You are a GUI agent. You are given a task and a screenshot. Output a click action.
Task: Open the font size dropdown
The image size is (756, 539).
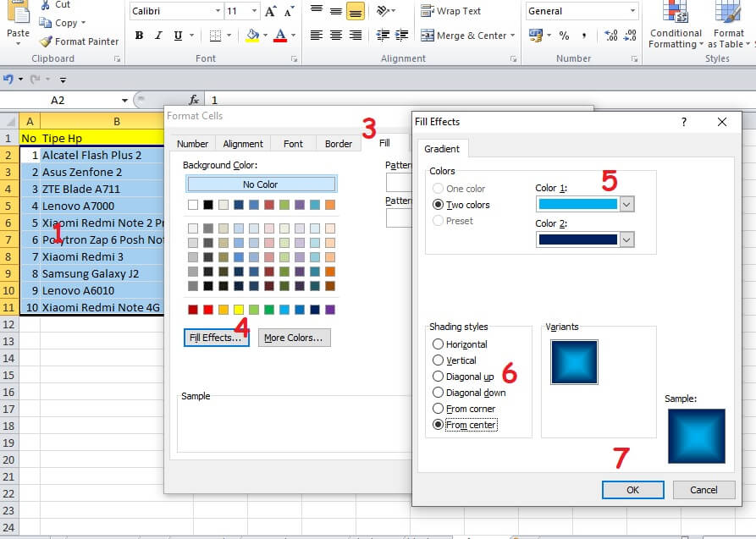[253, 11]
